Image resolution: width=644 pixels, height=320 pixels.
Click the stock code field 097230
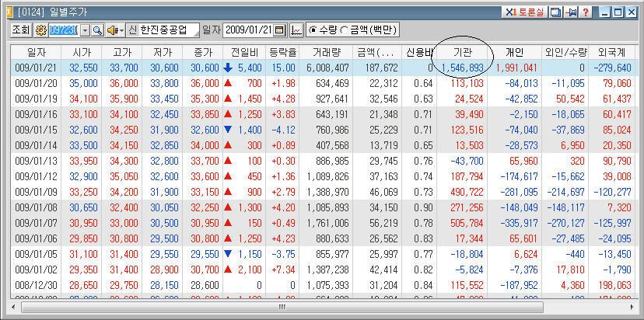(64, 30)
